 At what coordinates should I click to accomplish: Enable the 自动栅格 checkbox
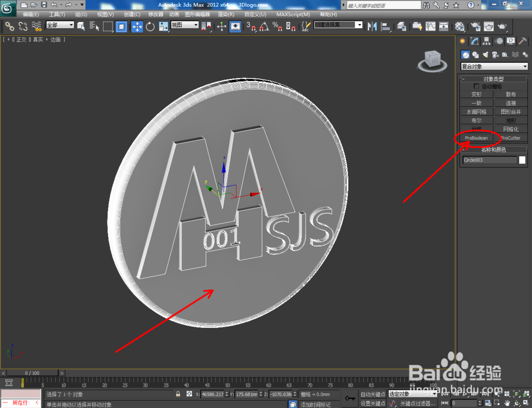coord(476,87)
